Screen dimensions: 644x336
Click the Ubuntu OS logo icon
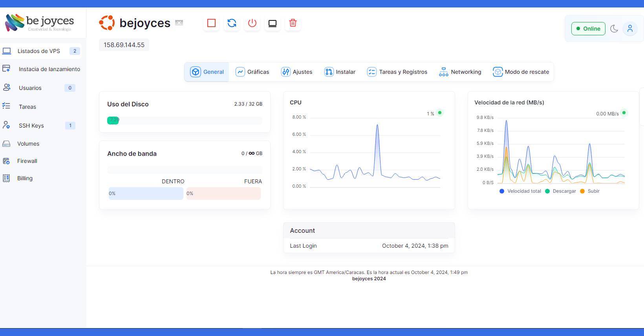coord(107,23)
